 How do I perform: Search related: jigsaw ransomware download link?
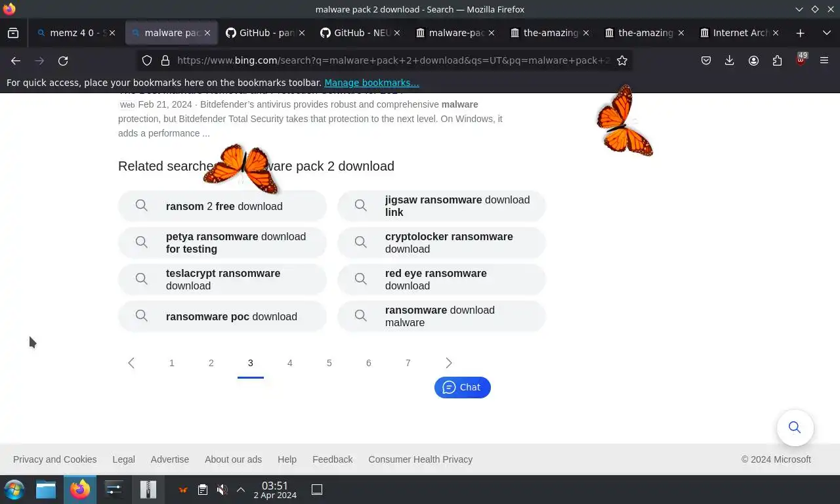pos(442,206)
